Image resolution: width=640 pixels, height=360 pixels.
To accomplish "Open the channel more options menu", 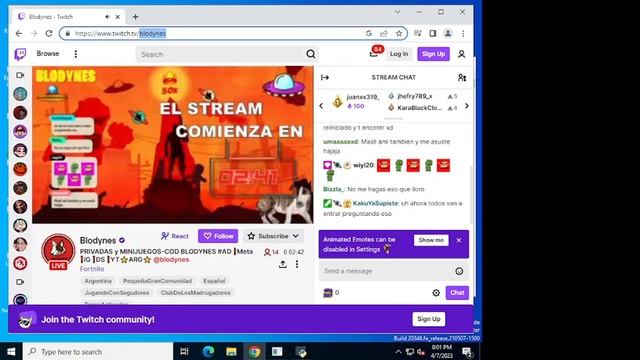I will point(297,264).
